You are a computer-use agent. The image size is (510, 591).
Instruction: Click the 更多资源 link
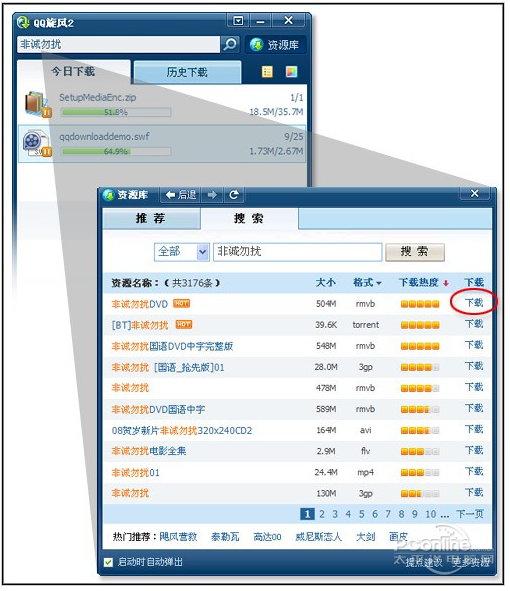tap(471, 563)
